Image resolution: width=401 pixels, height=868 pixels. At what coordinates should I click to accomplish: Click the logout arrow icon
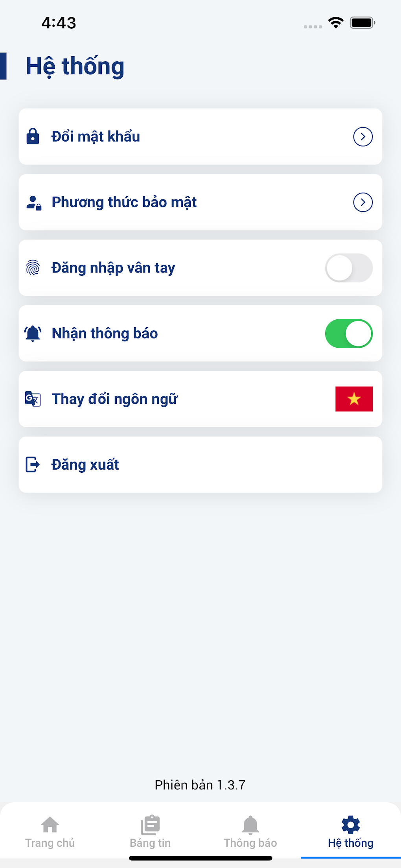pos(33,464)
